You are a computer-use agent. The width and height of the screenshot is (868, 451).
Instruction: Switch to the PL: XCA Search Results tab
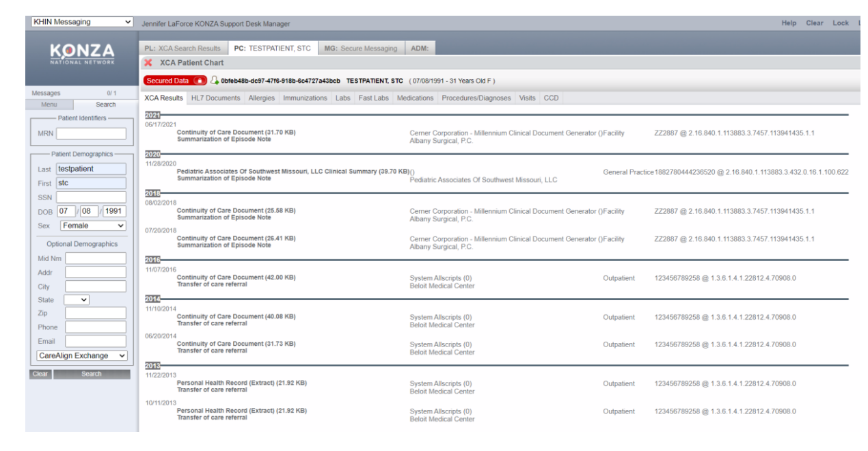pyautogui.click(x=182, y=49)
